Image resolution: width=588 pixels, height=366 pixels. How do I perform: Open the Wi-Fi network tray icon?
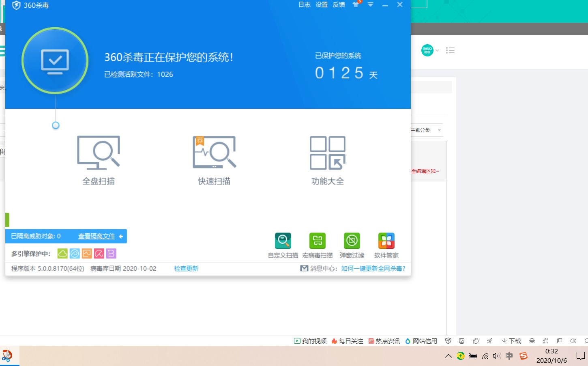tap(485, 356)
